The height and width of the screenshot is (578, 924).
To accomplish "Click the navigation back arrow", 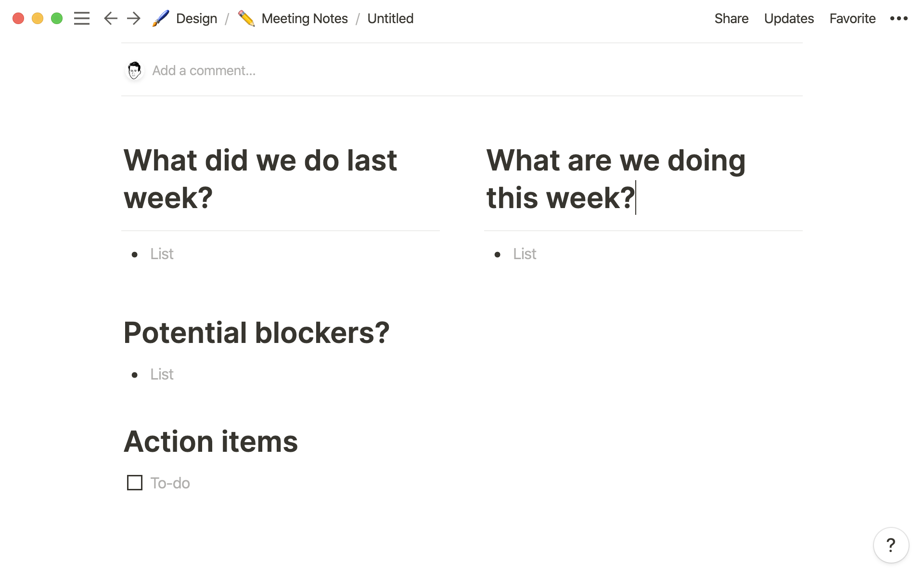I will tap(109, 19).
